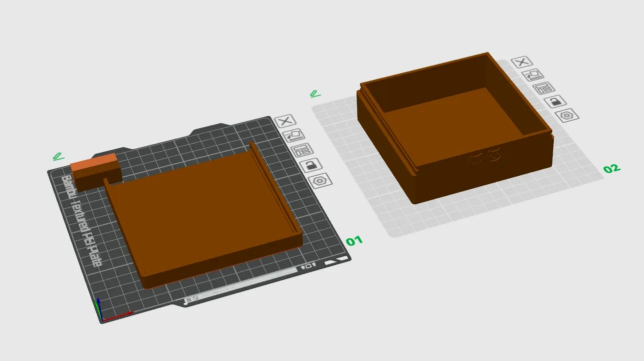This screenshot has width=644, height=361.
Task: Remove all objects on plate 01
Action: pyautogui.click(x=285, y=121)
